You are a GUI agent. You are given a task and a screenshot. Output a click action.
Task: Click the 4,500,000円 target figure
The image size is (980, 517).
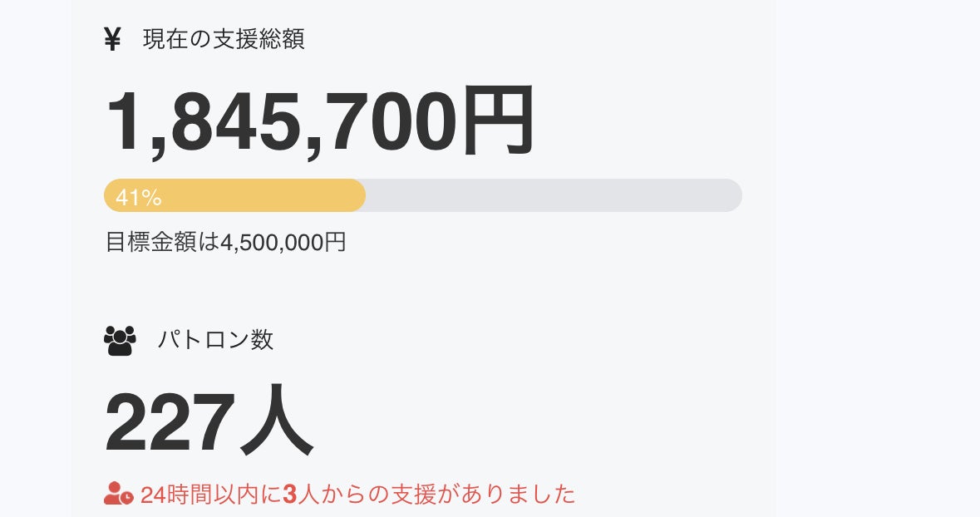[283, 242]
